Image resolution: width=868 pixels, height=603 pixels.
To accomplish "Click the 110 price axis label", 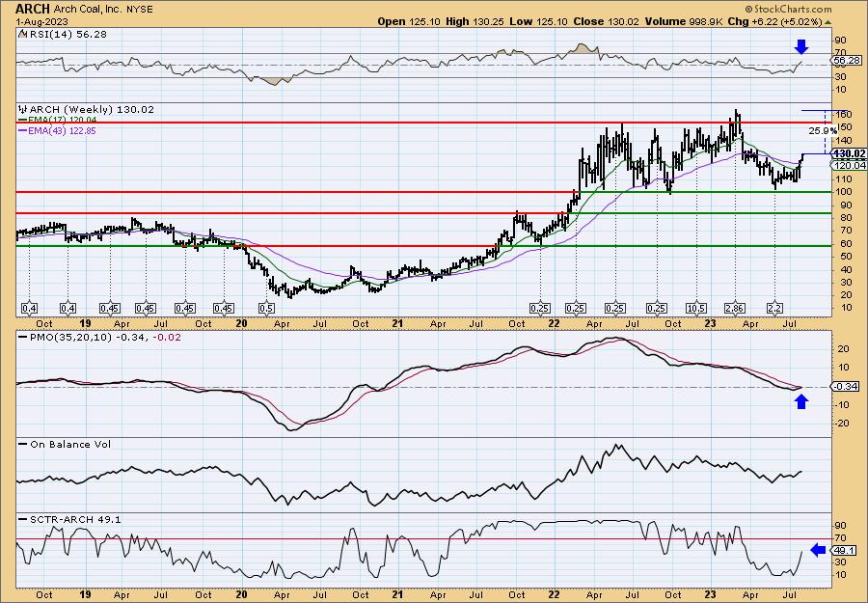I will (843, 178).
